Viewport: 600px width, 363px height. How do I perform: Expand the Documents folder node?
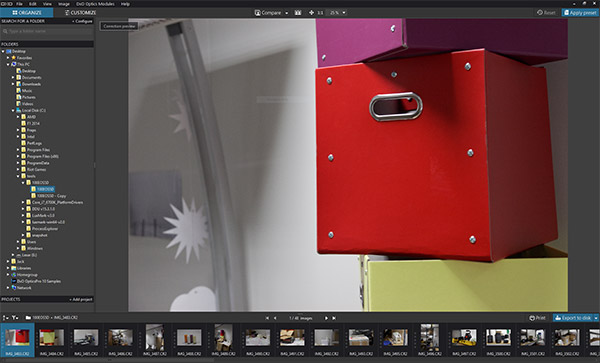pos(13,77)
